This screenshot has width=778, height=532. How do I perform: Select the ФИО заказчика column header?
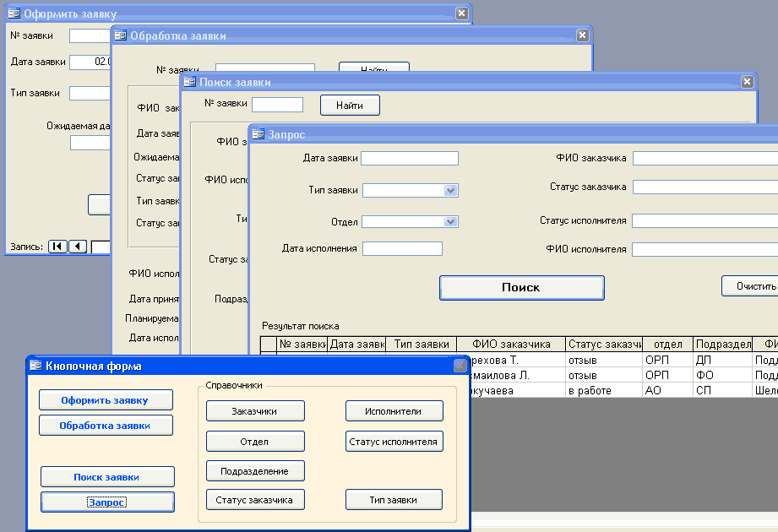(511, 344)
